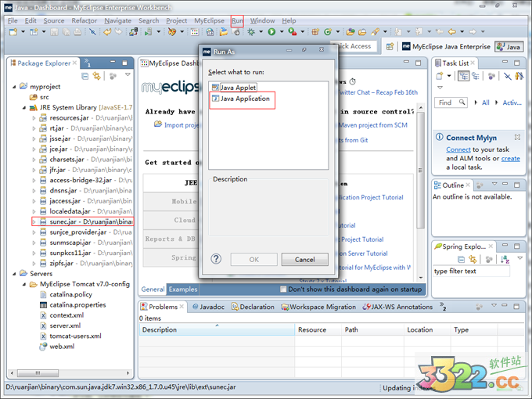
Task: Click the dashboard vertical scrollbar thumb
Action: coord(421,170)
